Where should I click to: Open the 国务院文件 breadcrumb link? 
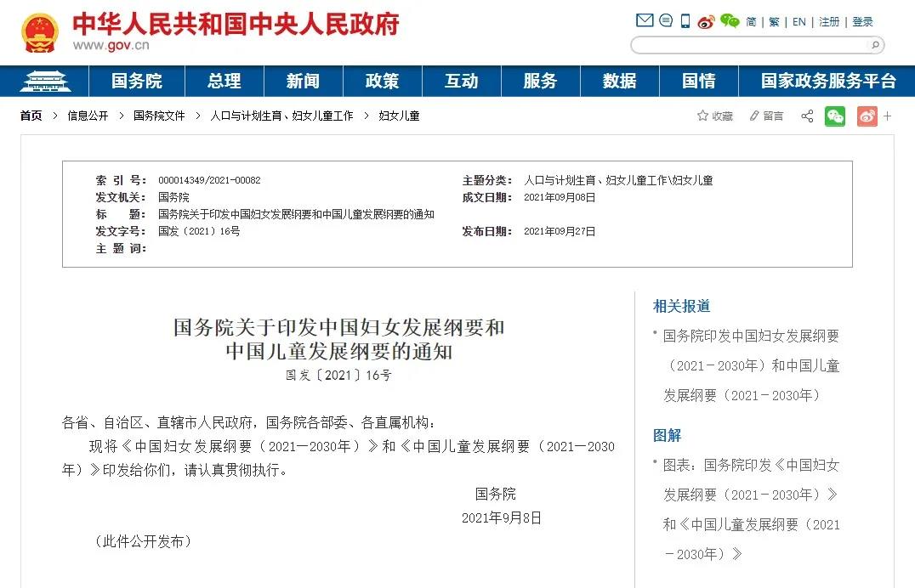pyautogui.click(x=159, y=116)
